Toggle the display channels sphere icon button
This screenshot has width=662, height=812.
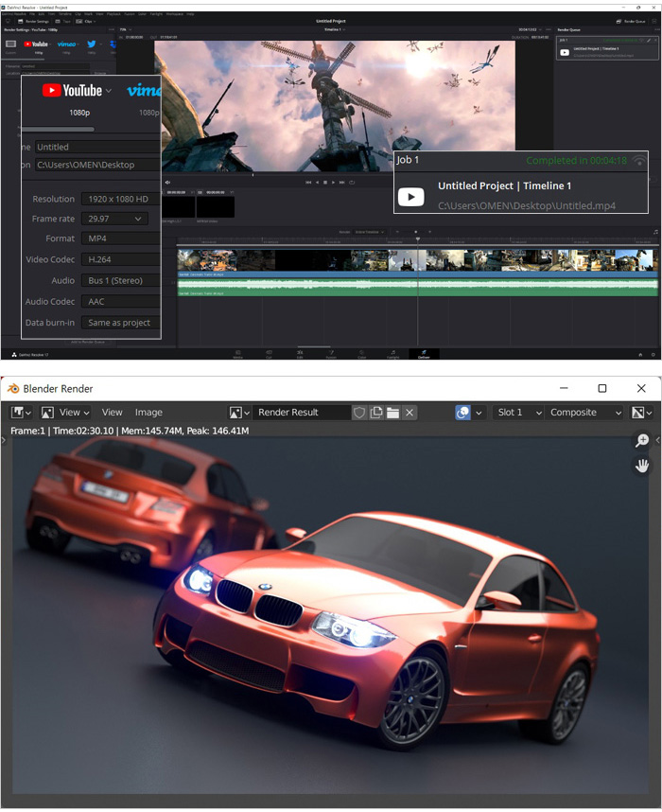[462, 413]
